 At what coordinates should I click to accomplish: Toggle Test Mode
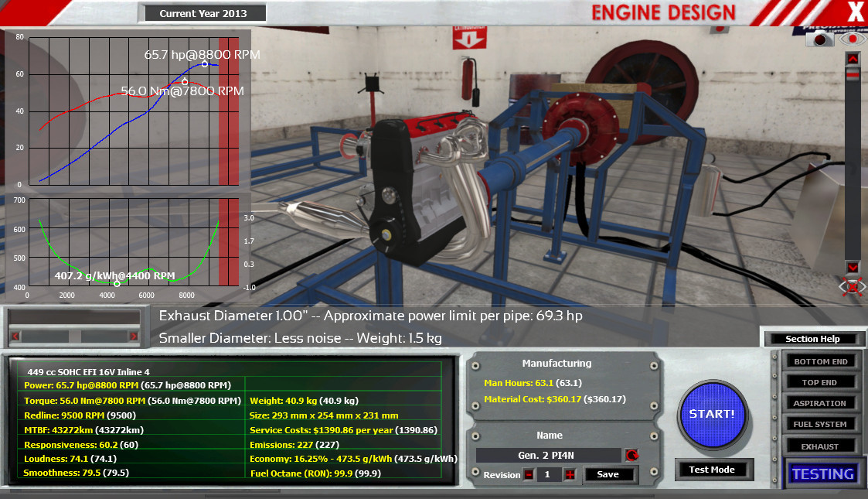click(710, 469)
